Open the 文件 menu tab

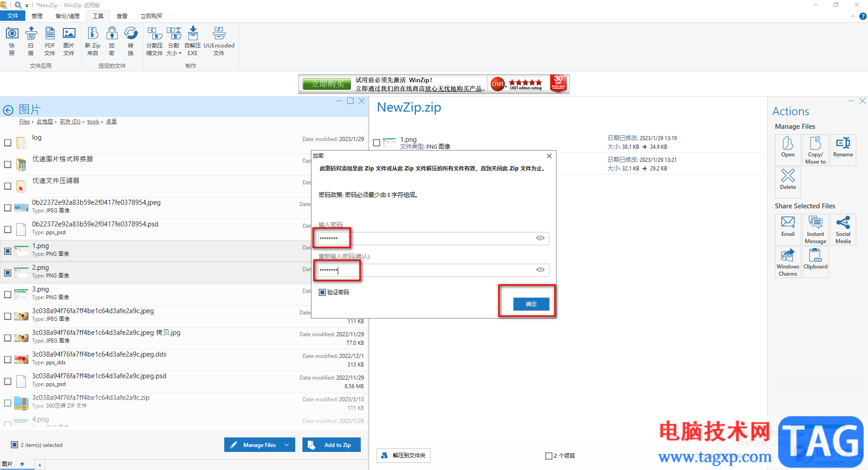point(13,16)
